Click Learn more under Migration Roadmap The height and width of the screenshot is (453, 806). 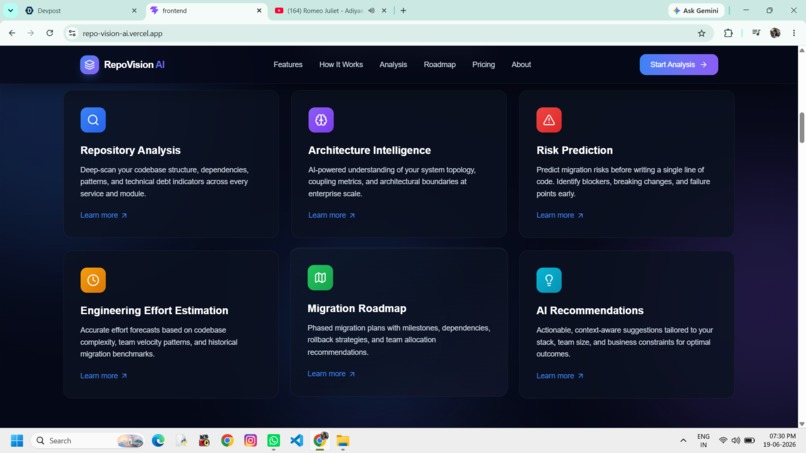click(331, 374)
